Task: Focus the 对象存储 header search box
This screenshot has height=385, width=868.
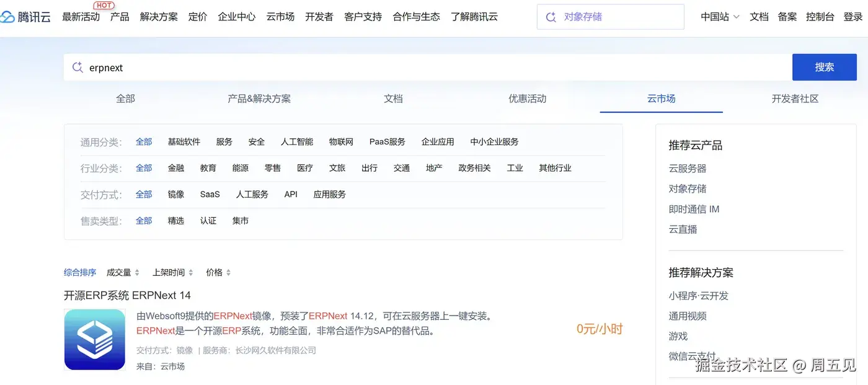Action: pyautogui.click(x=610, y=17)
